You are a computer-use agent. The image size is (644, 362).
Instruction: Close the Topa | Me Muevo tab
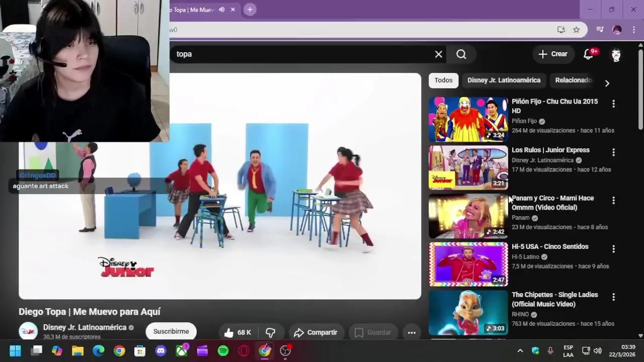click(x=233, y=10)
